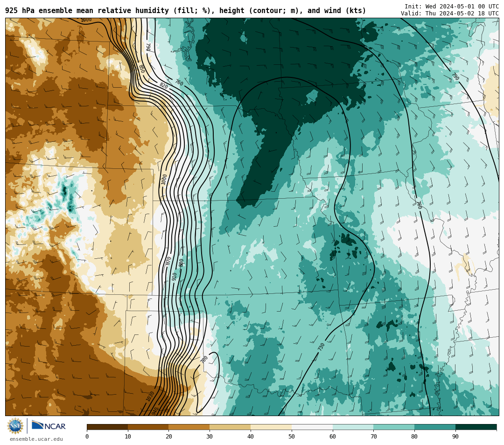504x445 pixels.
Task: Click colorbar tick label 20
Action: (x=169, y=436)
